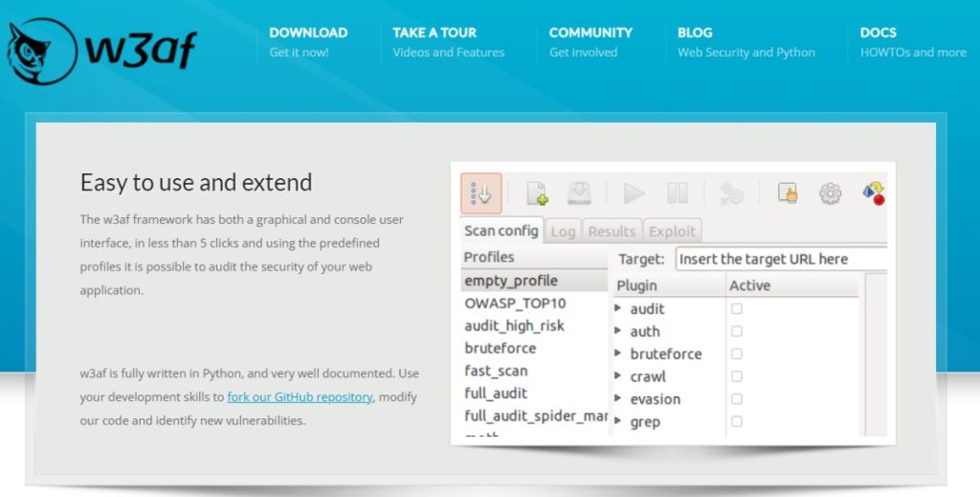Expand the auth plugin tree arrow
The height and width of the screenshot is (497, 980).
pos(619,331)
